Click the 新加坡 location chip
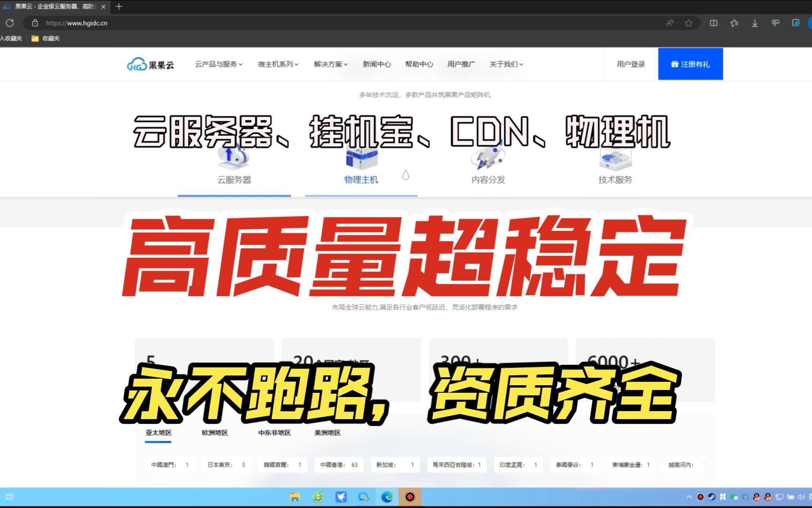Image resolution: width=812 pixels, height=508 pixels. point(396,465)
